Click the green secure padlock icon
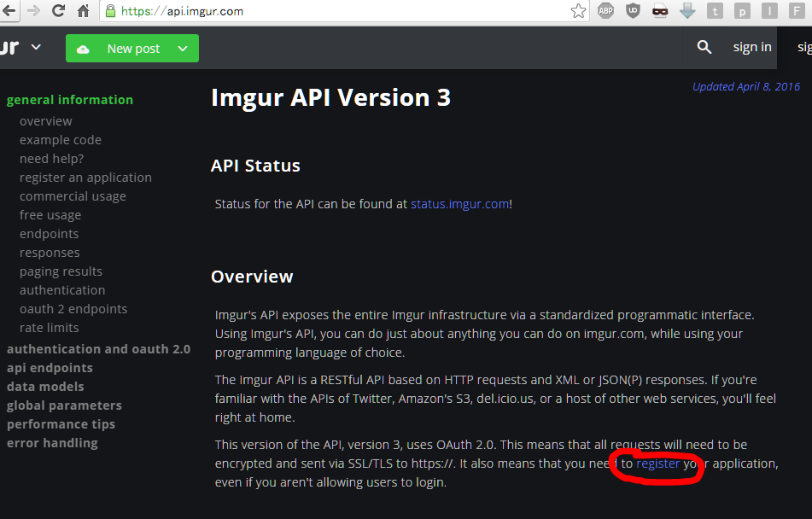812x519 pixels. pos(110,11)
